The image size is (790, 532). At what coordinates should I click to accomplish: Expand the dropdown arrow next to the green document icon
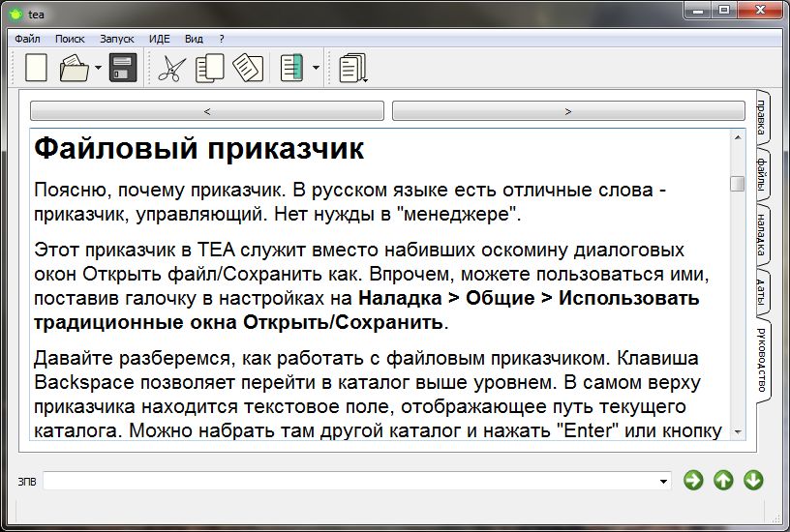[316, 69]
